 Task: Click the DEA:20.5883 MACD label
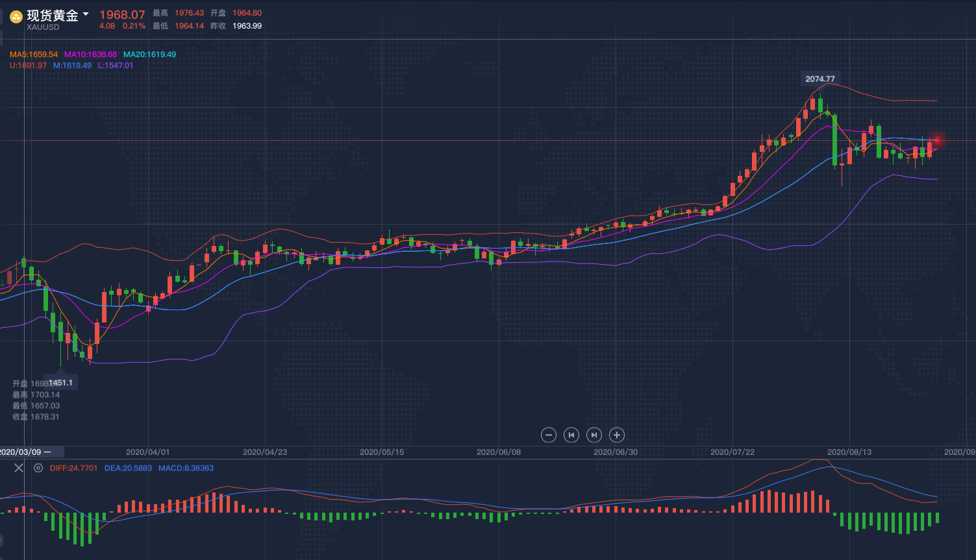128,468
